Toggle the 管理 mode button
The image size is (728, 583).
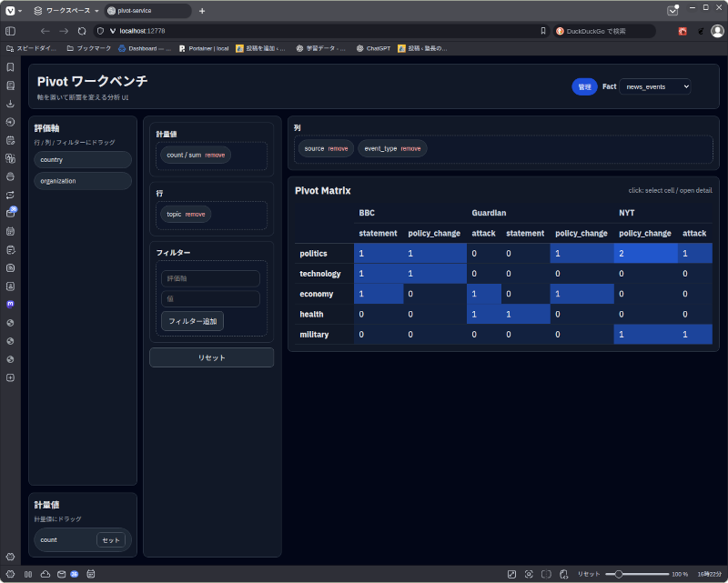pos(584,86)
